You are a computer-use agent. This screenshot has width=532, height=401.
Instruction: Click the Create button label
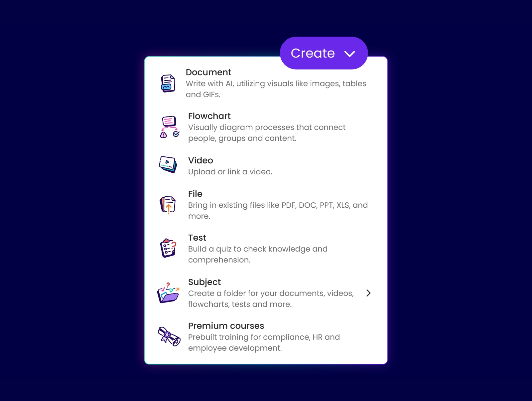pos(313,53)
